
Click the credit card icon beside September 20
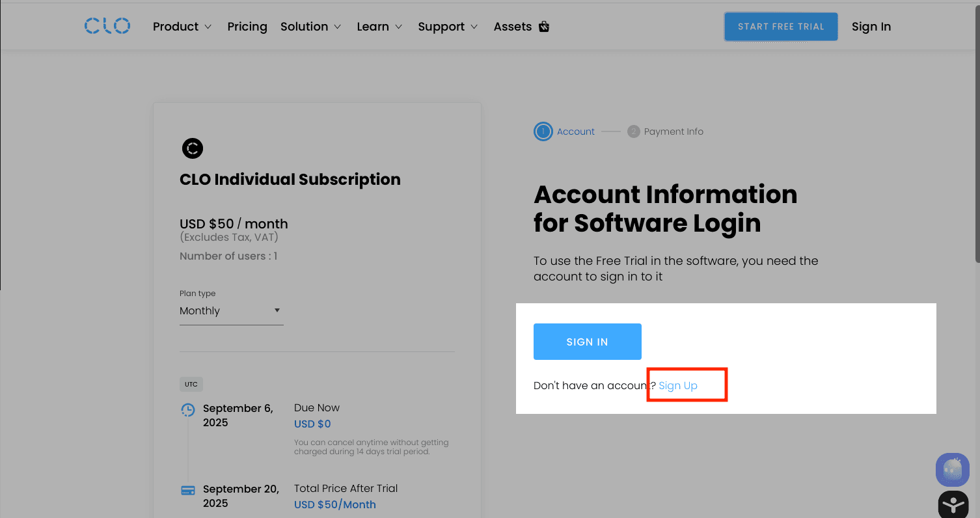188,490
